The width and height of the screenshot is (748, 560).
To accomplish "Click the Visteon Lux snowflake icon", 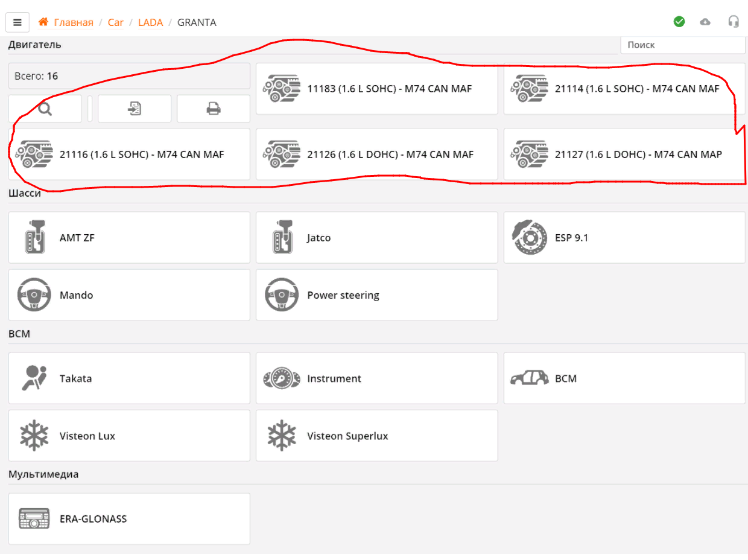I will (34, 436).
